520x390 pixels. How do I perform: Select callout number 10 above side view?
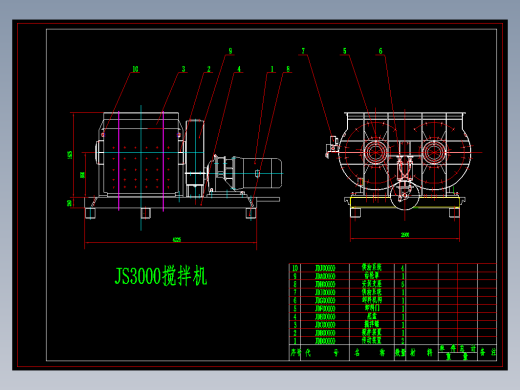click(135, 69)
